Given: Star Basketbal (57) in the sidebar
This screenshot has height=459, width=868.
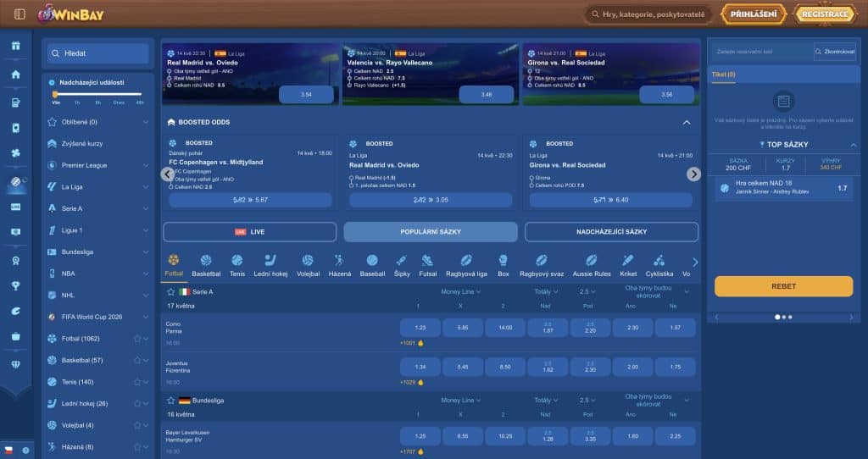Looking at the screenshot, I should [136, 360].
